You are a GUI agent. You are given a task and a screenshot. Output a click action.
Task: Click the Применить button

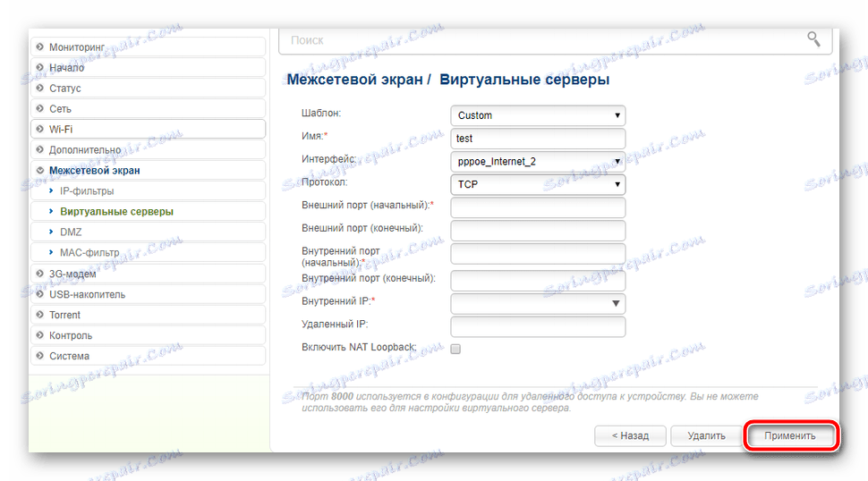790,435
